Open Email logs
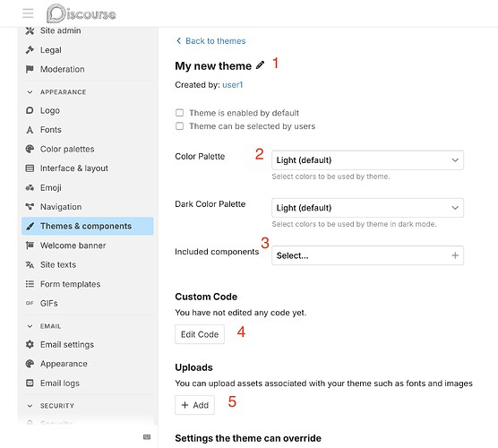 60,383
